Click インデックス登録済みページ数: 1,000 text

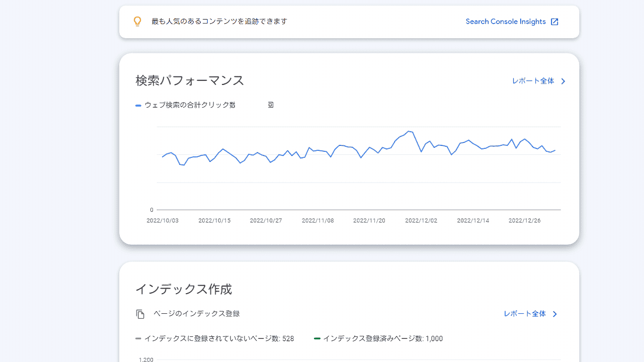pyautogui.click(x=383, y=338)
